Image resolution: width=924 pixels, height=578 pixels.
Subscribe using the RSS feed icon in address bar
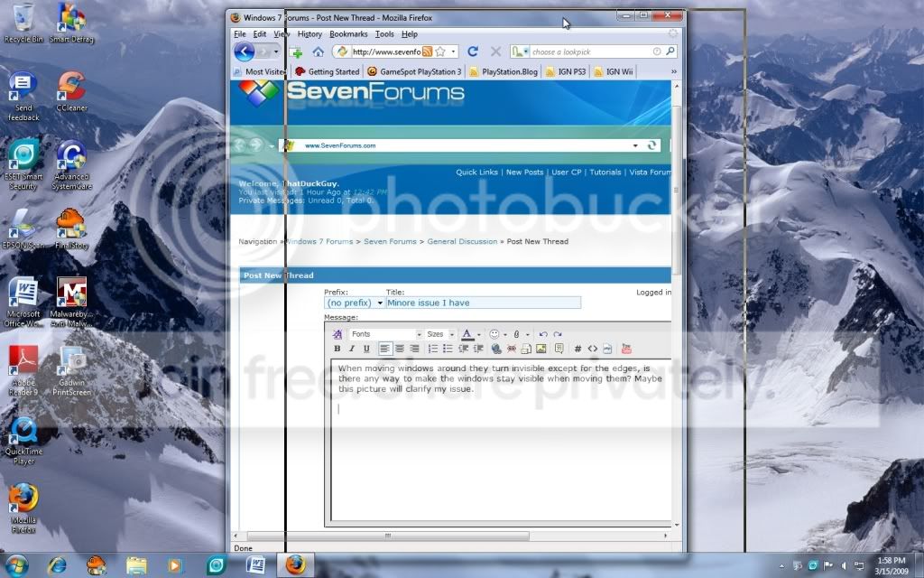coord(427,51)
